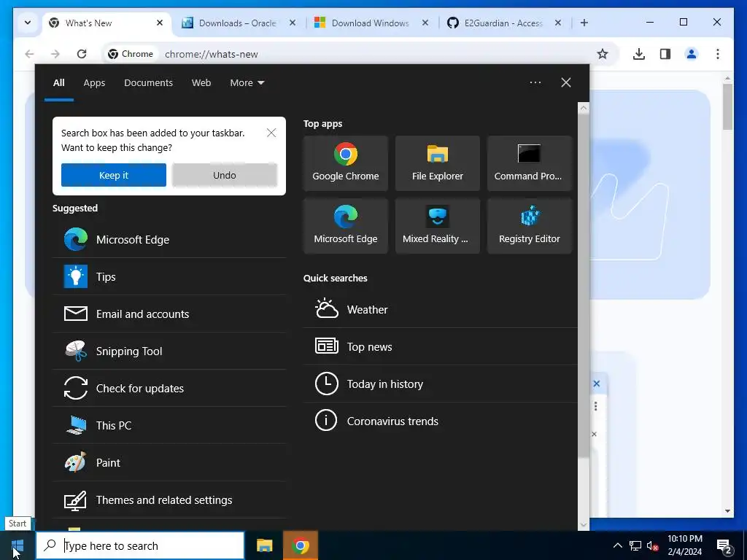This screenshot has height=560, width=747.
Task: Launch Registry Editor tile
Action: point(530,226)
